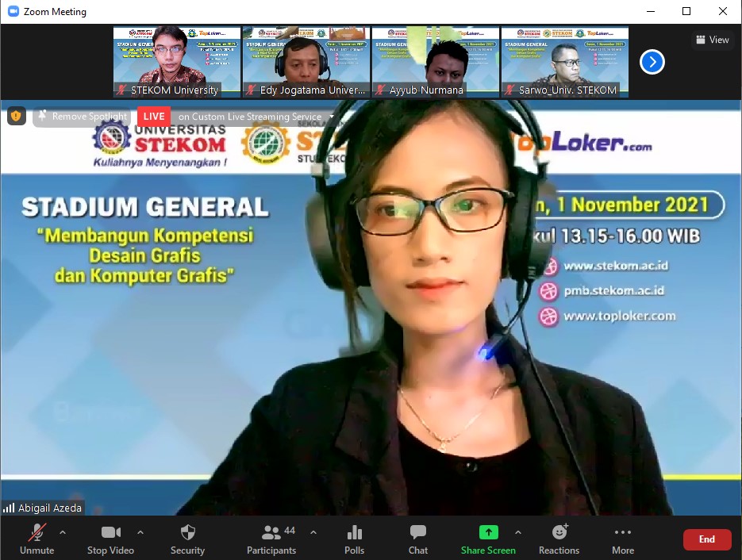Start Share Screen
Viewport: 742px width, 560px height.
tap(488, 539)
